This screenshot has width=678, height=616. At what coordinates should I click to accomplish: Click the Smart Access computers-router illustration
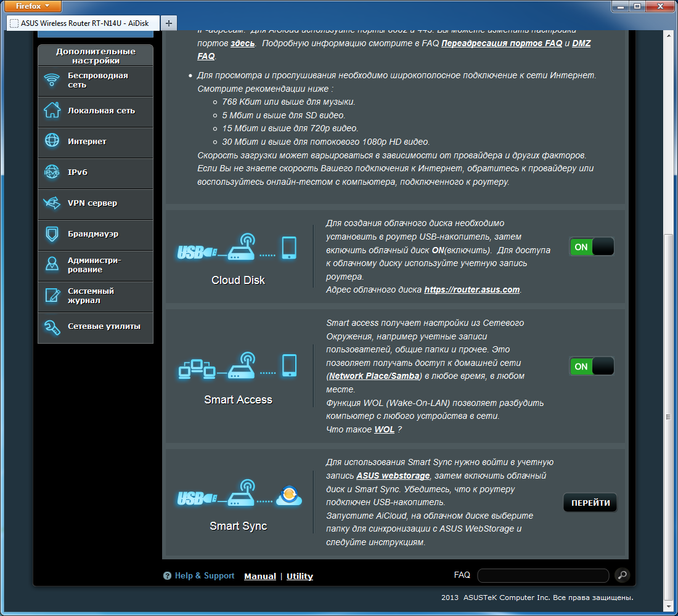(x=238, y=366)
